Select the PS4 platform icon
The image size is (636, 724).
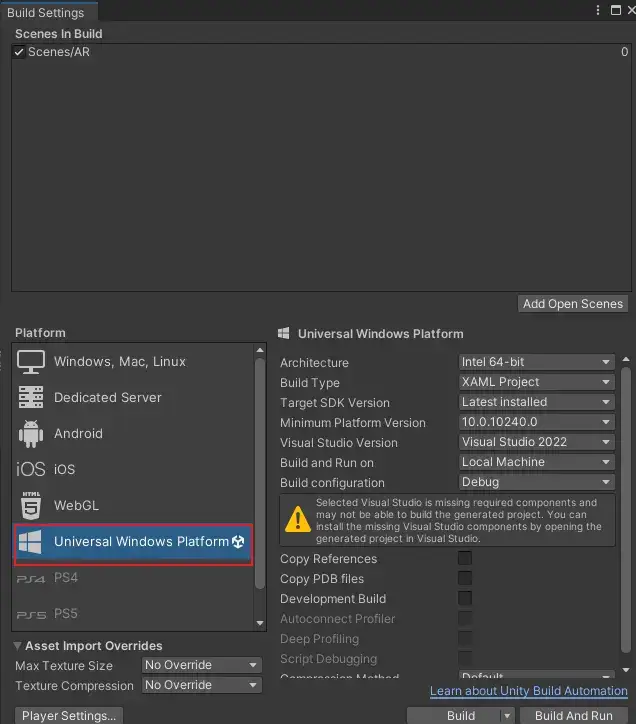[x=31, y=578]
